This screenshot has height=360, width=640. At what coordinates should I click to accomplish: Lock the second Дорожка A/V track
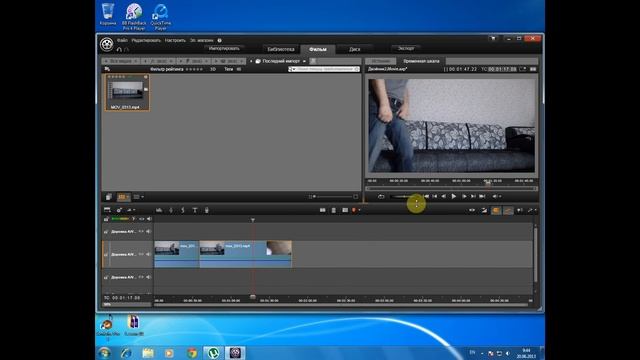(x=106, y=254)
